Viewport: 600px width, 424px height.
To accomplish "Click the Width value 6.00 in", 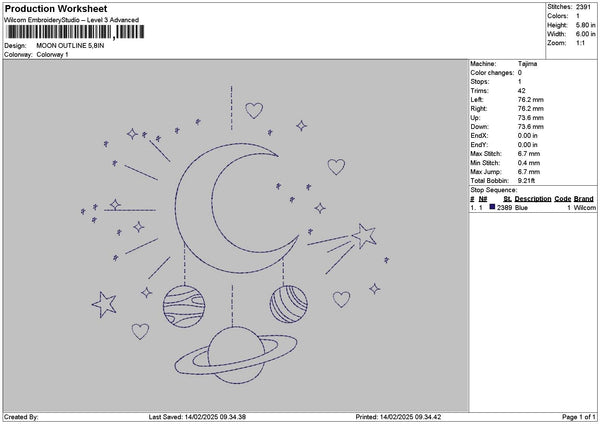I will coord(585,34).
